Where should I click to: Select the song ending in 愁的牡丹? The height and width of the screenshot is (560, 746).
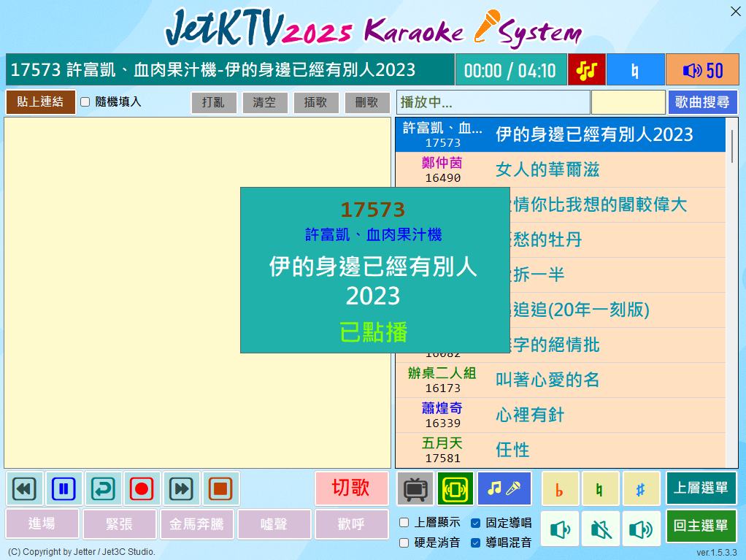[618, 239]
